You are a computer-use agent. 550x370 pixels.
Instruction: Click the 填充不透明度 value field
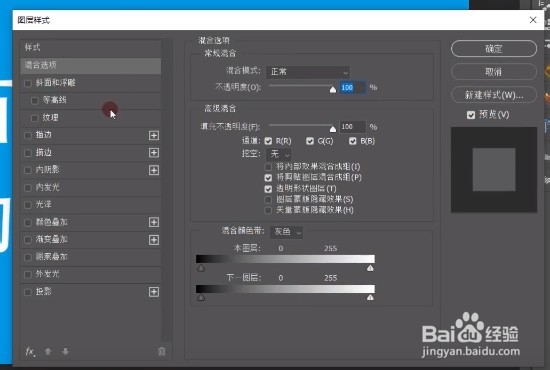352,127
